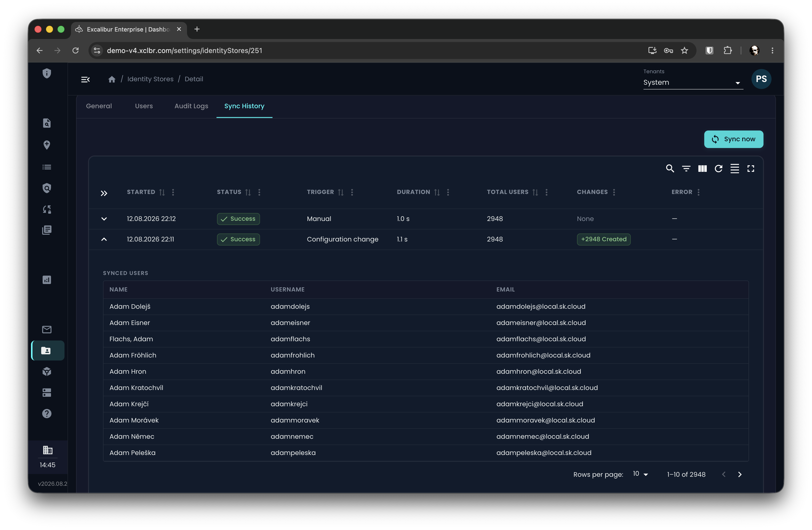
Task: Open a new browser tab
Action: coord(196,29)
